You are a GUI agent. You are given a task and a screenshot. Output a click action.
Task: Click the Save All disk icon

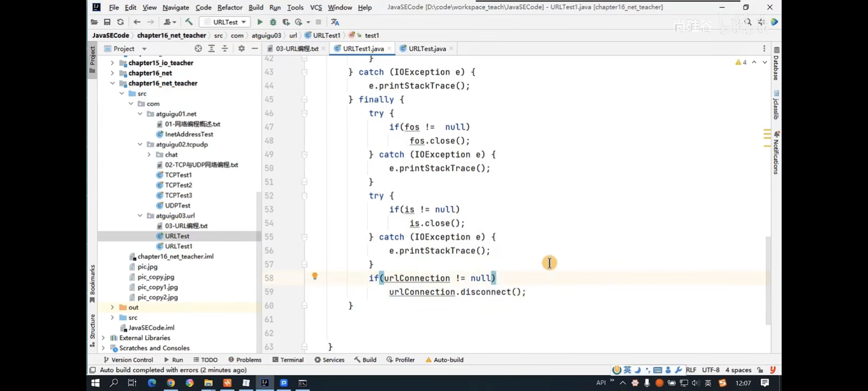[107, 22]
